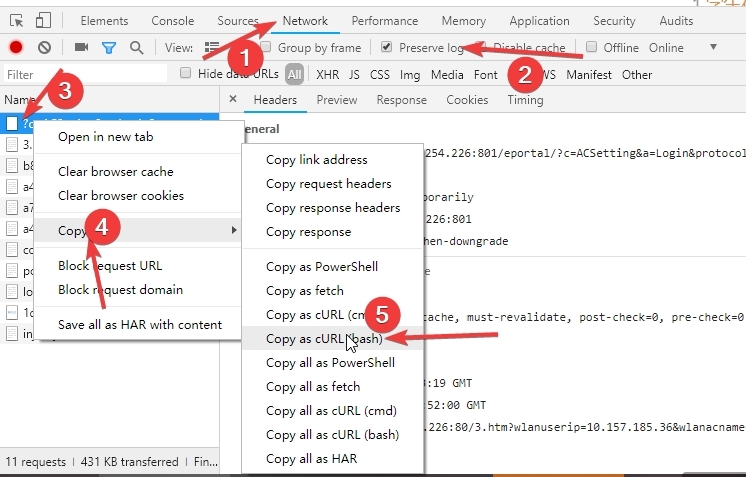Open the Application tab
The image size is (746, 477).
pos(540,21)
